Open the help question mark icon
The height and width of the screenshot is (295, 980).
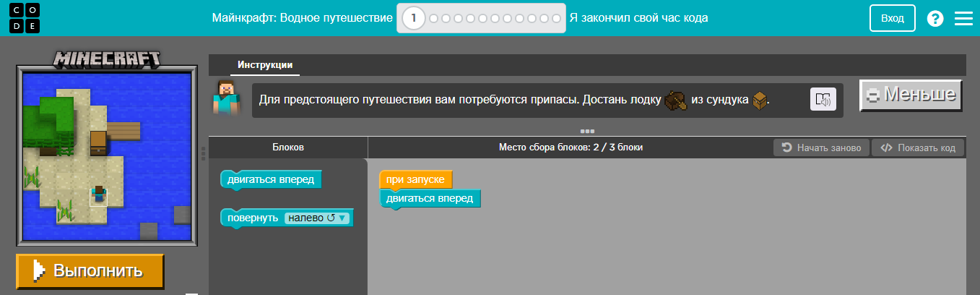935,19
